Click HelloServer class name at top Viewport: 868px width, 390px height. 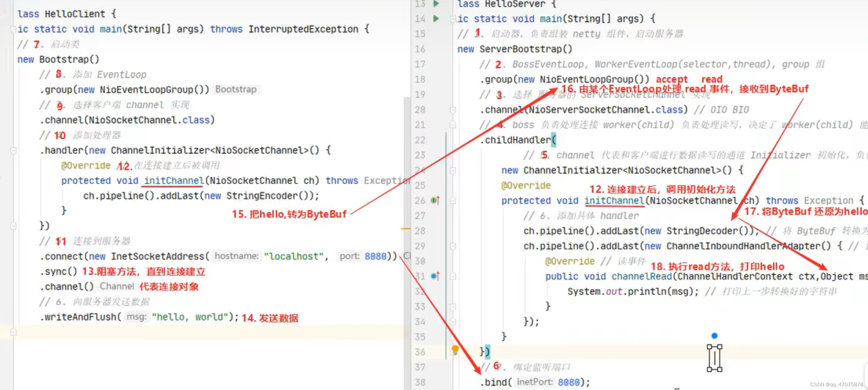(x=515, y=4)
